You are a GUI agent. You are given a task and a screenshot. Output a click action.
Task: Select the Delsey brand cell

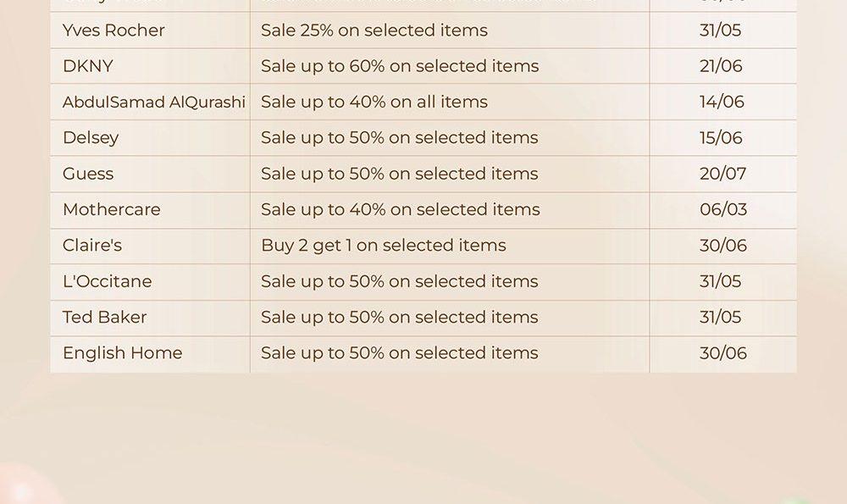point(150,138)
